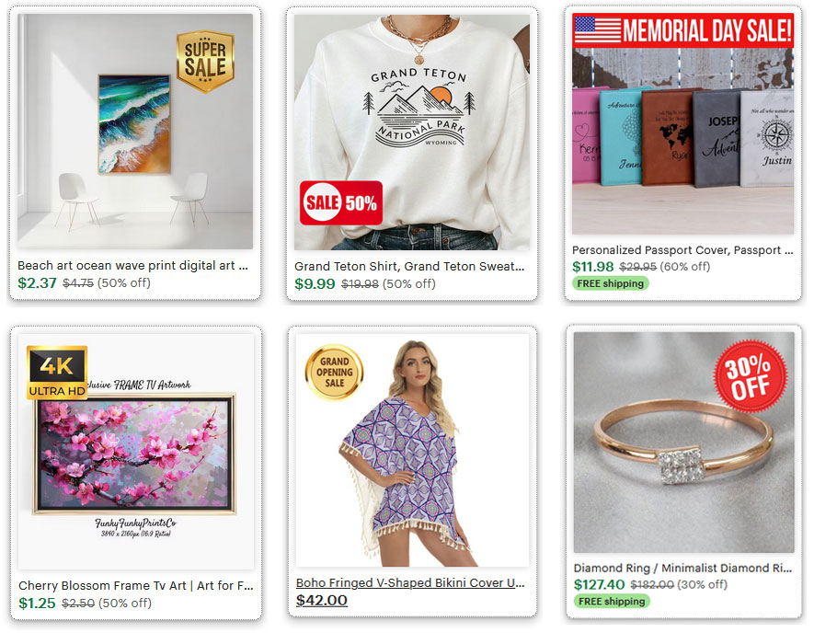Open the cherry blossom Frame TV image
This screenshot has height=644, width=814.
pos(136,452)
